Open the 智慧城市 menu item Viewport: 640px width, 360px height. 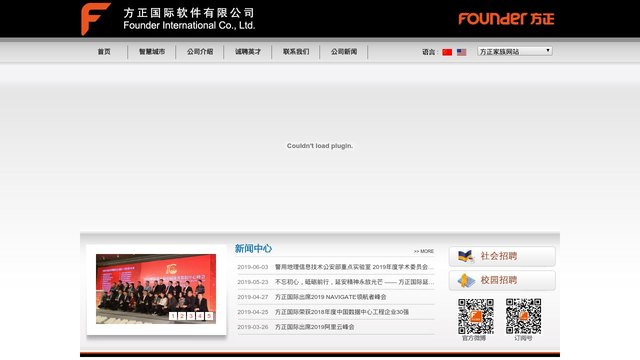152,52
